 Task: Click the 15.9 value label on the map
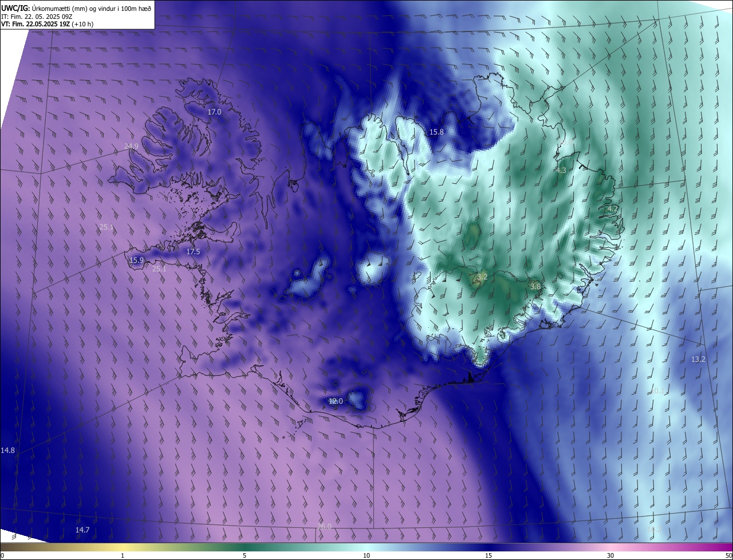click(136, 261)
